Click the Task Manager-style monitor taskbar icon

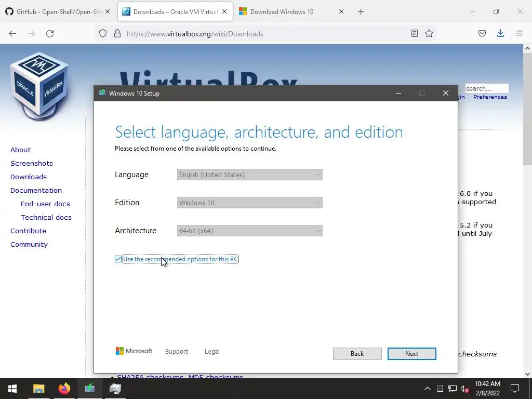coord(115,389)
